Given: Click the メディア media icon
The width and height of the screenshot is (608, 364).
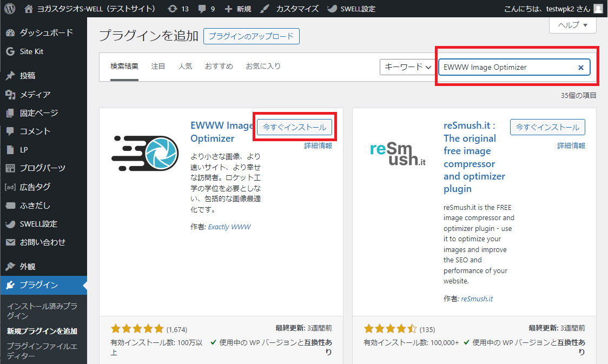Looking at the screenshot, I should click(10, 94).
